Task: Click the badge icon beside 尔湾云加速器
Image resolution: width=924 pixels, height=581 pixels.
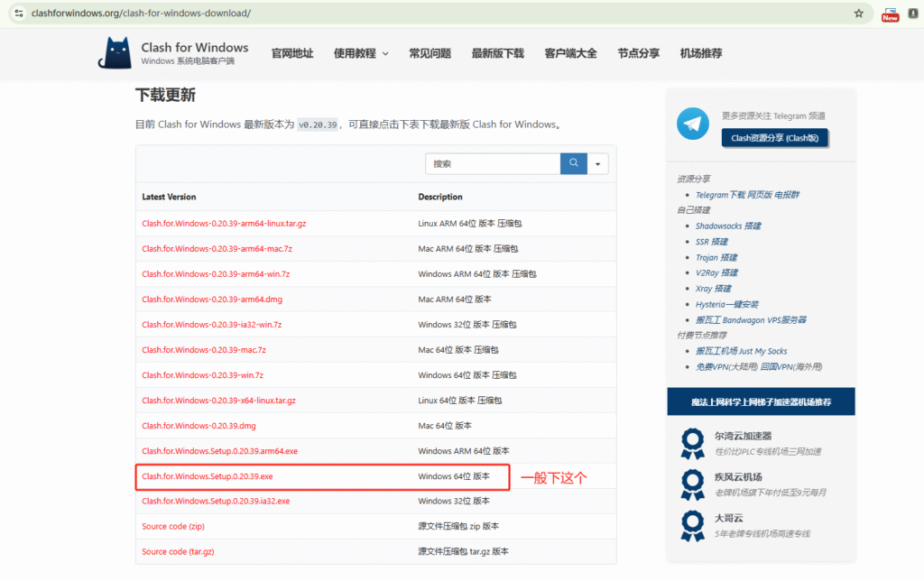Action: 692,442
